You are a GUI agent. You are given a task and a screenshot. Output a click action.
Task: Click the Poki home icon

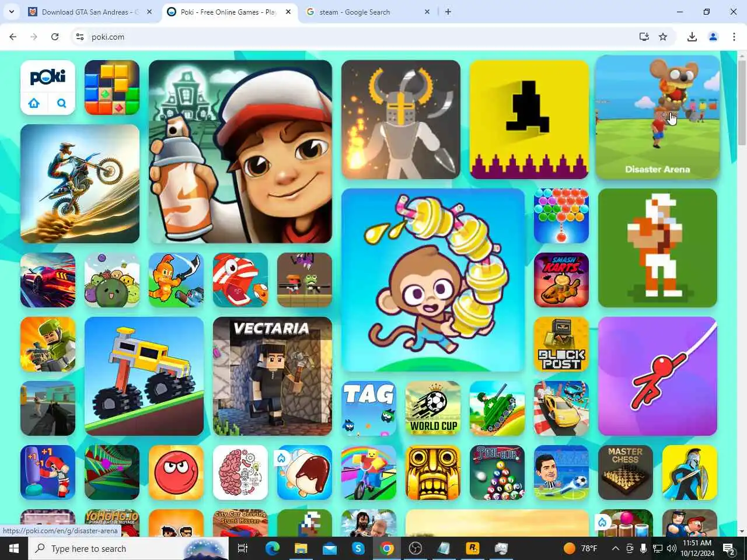pyautogui.click(x=34, y=103)
